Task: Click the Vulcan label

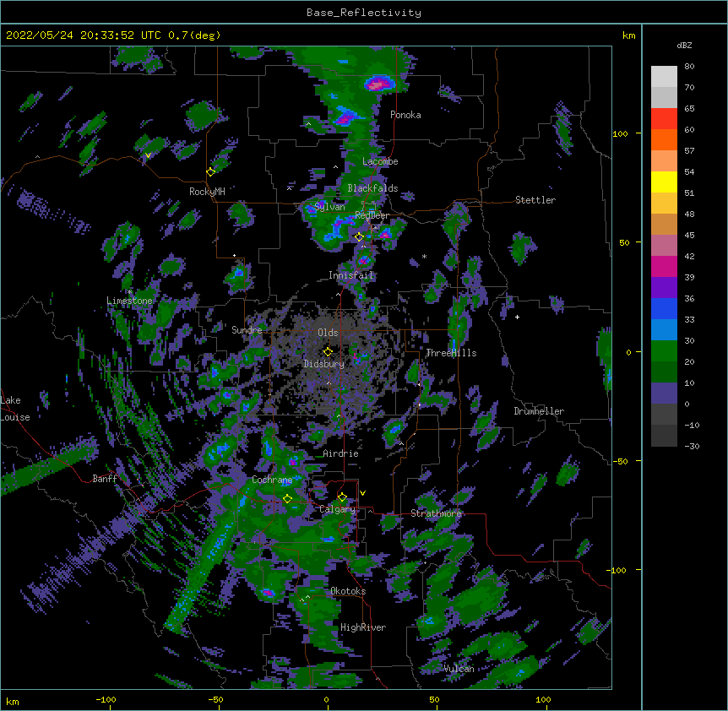Action: coord(459,669)
